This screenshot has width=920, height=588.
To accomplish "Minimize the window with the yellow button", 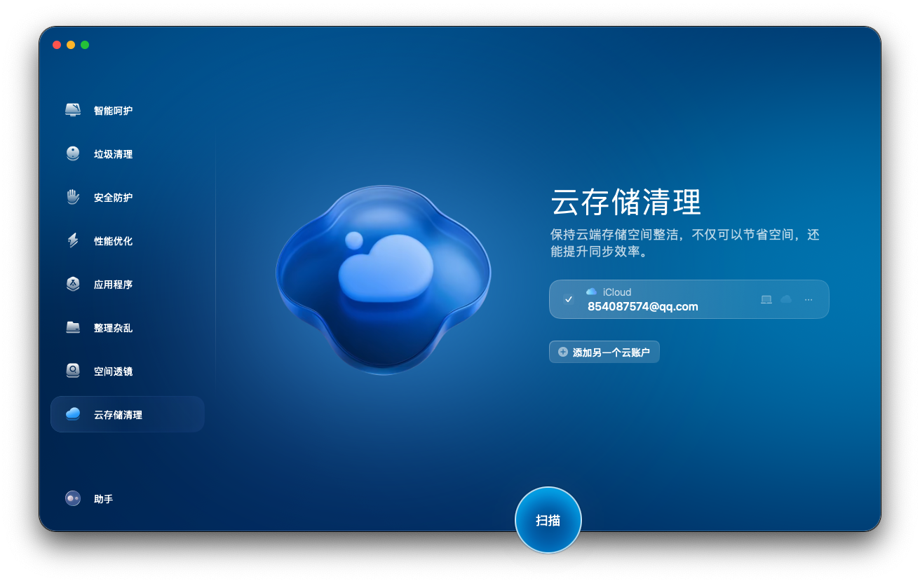I will pos(71,45).
